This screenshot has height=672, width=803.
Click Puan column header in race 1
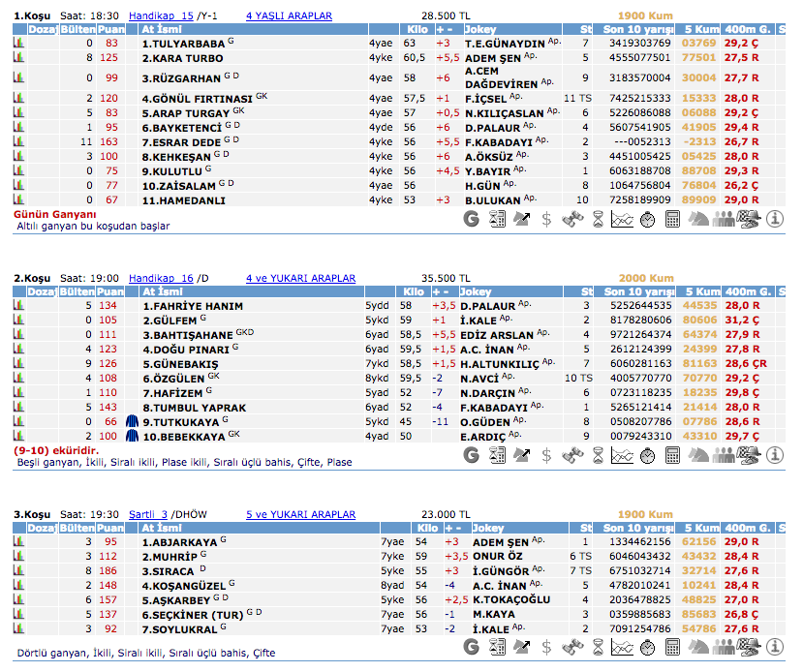click(110, 30)
